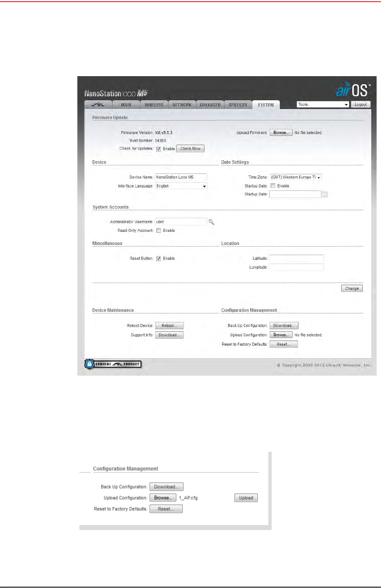Click Reset to Factory Defaults in airOS page
Image resolution: width=381 pixels, height=588 pixels.
[x=284, y=344]
